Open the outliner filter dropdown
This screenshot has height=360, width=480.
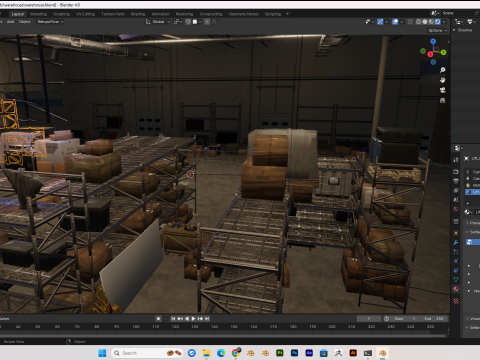tap(471, 22)
